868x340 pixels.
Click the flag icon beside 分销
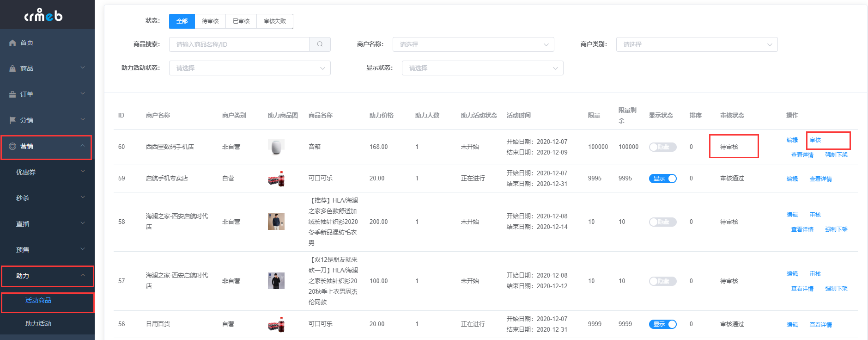tap(12, 120)
